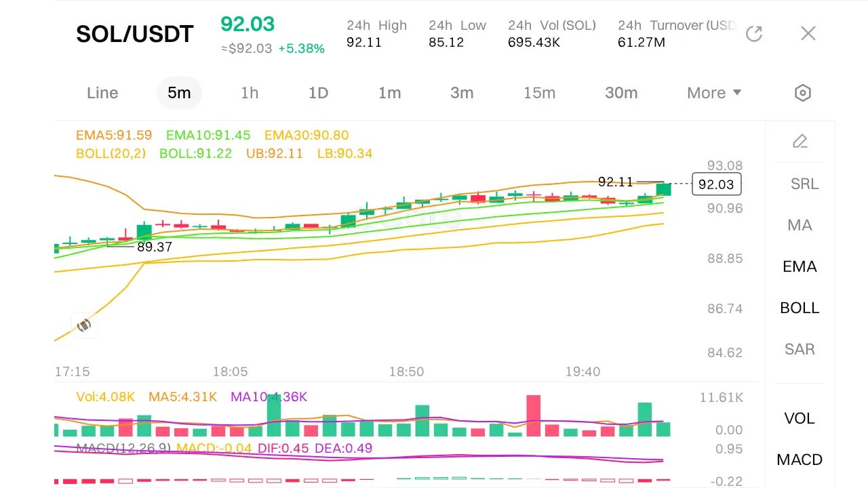
Task: Click the EMA30:90.80 legend label
Action: [x=307, y=136]
